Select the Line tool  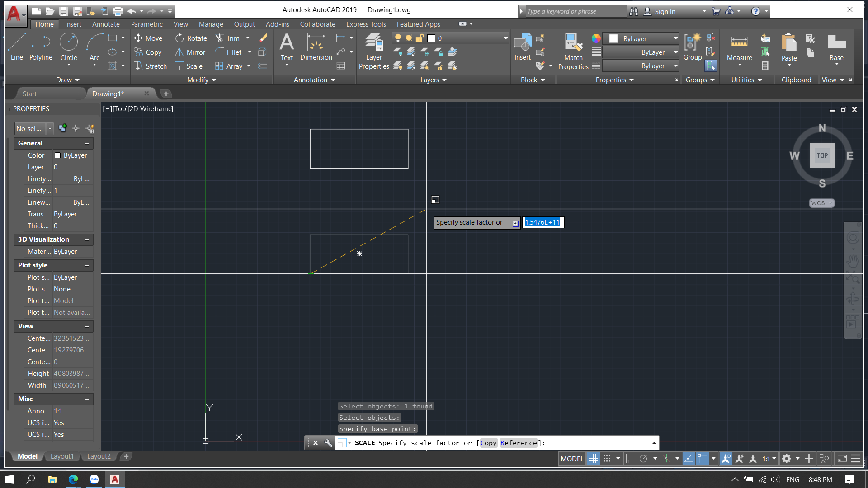[x=17, y=47]
